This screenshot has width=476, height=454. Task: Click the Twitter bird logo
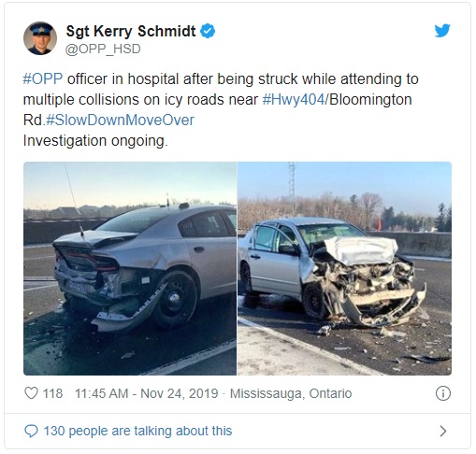coord(442,31)
